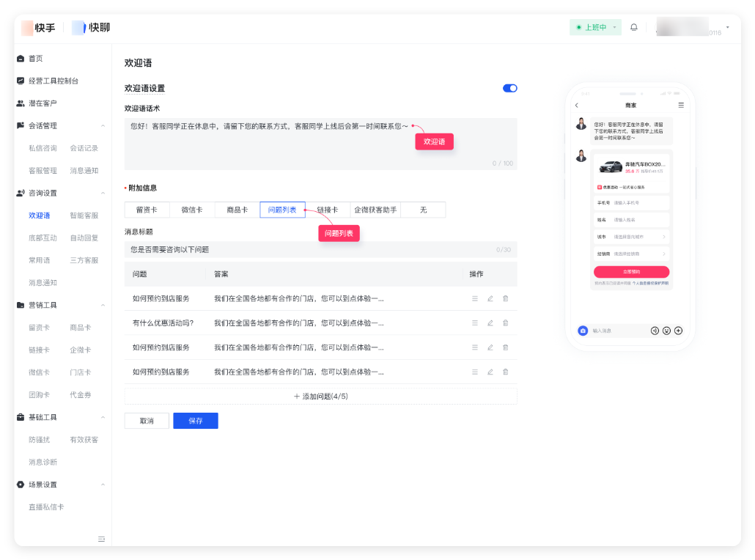
Task: Open the notification bell icon
Action: pyautogui.click(x=634, y=27)
